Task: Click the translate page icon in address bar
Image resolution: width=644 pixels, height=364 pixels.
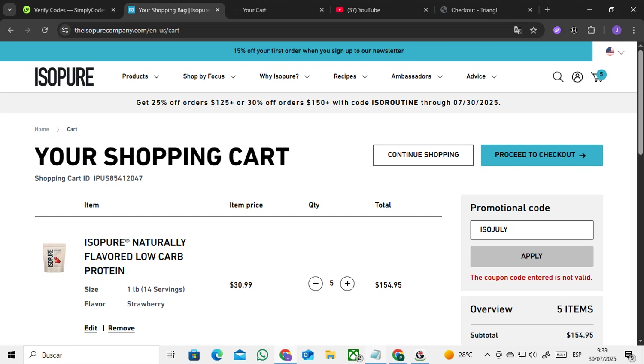Action: click(518, 30)
